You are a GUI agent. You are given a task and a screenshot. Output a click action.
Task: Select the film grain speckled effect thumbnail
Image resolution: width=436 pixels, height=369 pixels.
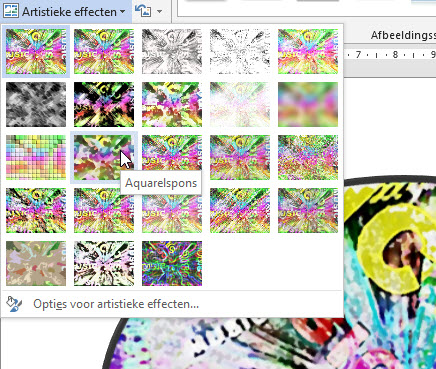(308, 157)
